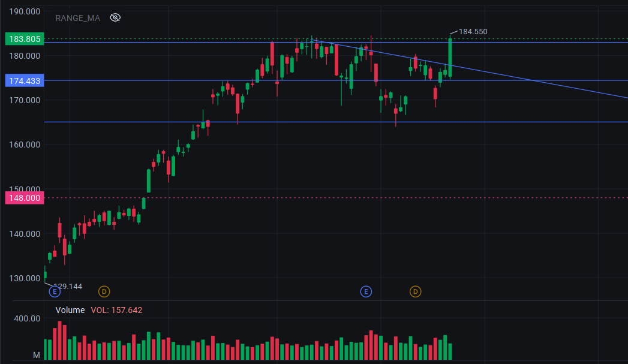This screenshot has width=628, height=364.
Task: Open the right earnings E marker
Action: tap(366, 291)
